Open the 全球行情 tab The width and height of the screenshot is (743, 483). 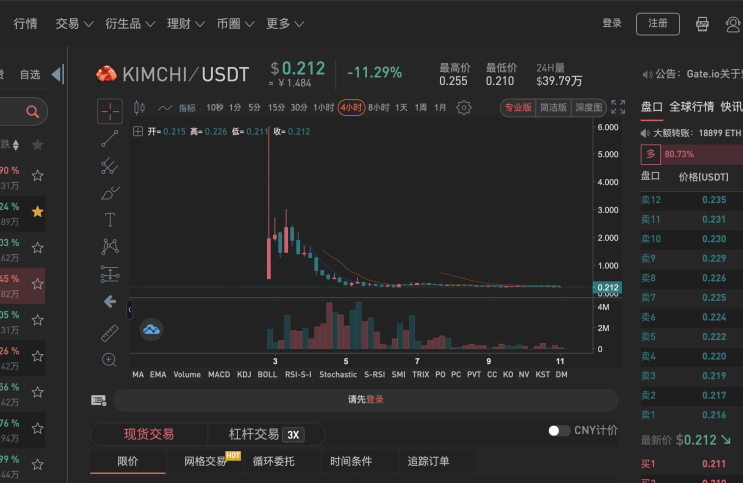tap(691, 107)
